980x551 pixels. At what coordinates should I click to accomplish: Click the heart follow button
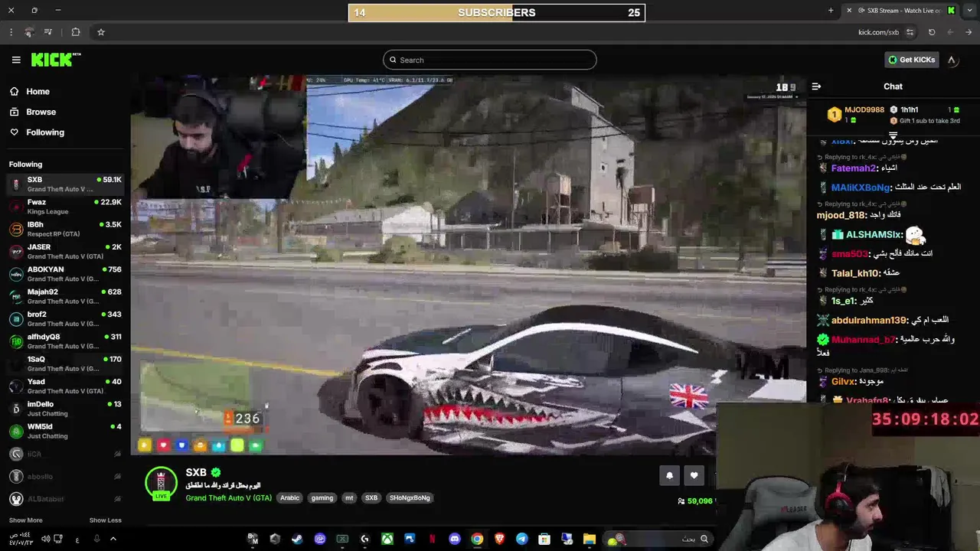694,475
